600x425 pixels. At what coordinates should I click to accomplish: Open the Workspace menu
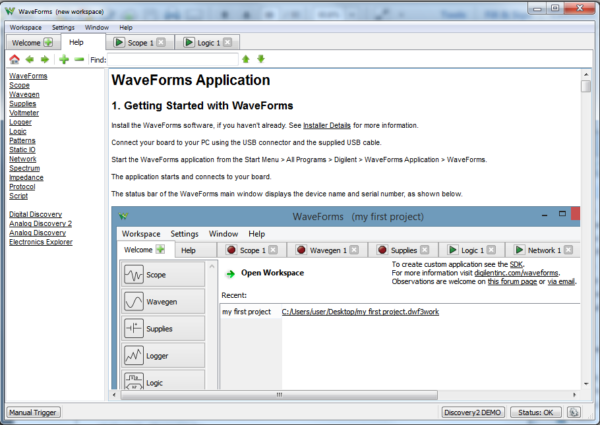click(x=26, y=28)
